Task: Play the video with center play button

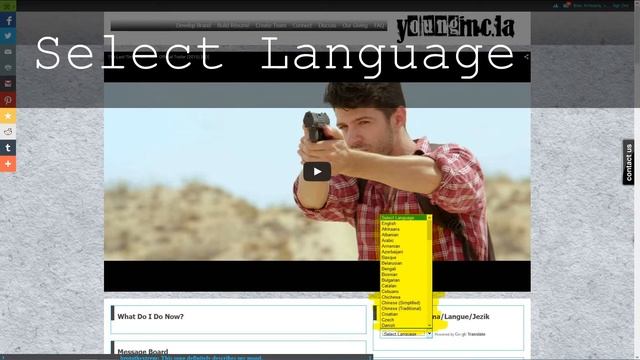Action: coord(317,172)
